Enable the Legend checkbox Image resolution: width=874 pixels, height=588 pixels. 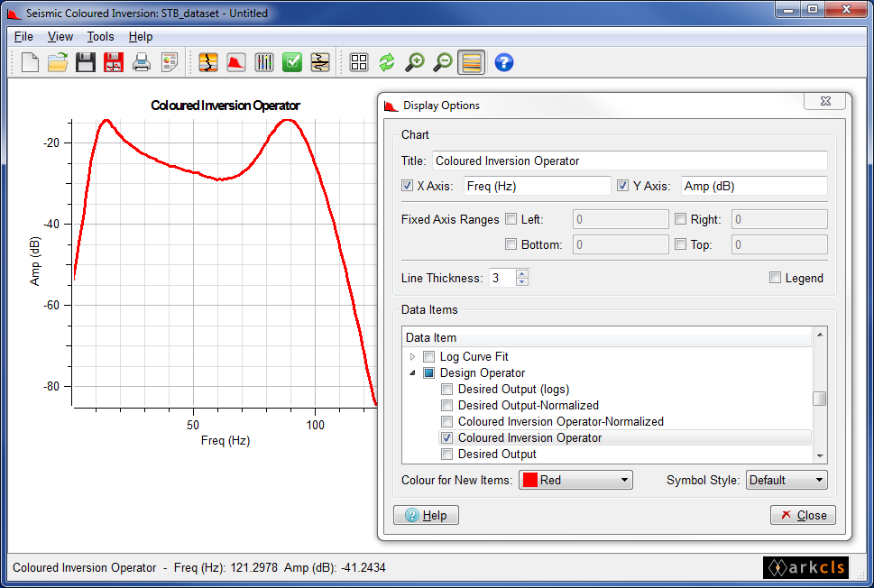tap(776, 278)
